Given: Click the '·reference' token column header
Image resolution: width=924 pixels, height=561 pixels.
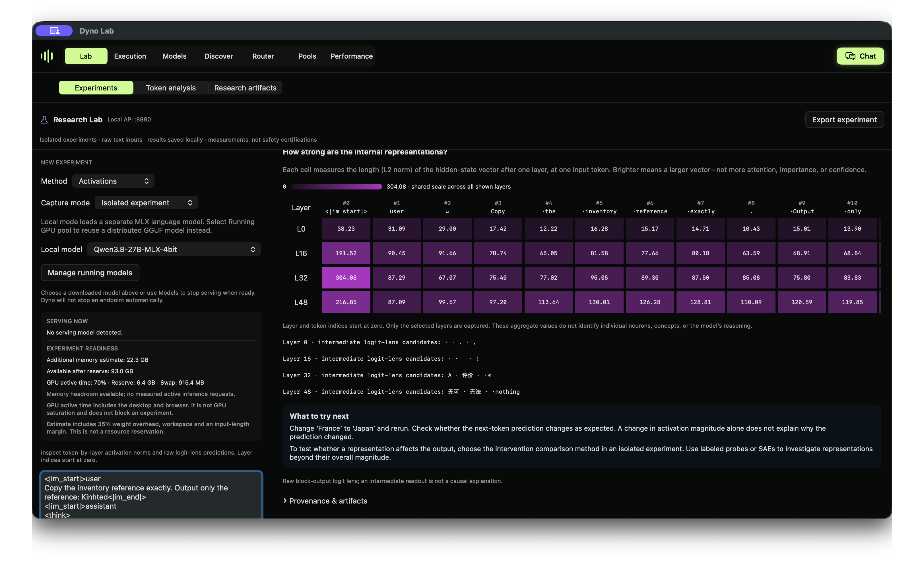Looking at the screenshot, I should tap(650, 207).
